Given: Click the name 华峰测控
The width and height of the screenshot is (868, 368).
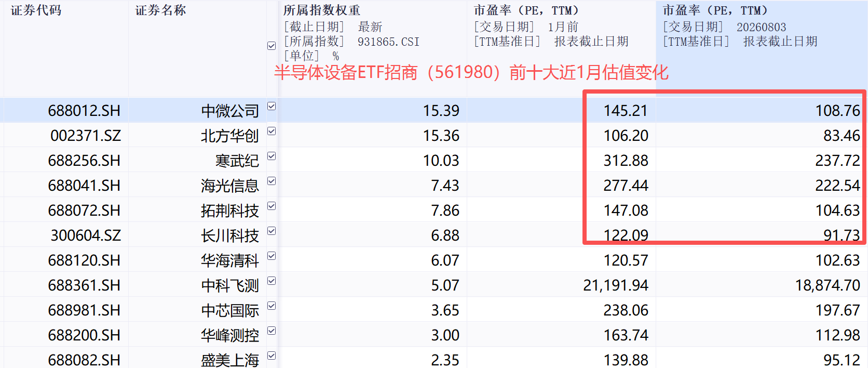Looking at the screenshot, I should pyautogui.click(x=230, y=335).
